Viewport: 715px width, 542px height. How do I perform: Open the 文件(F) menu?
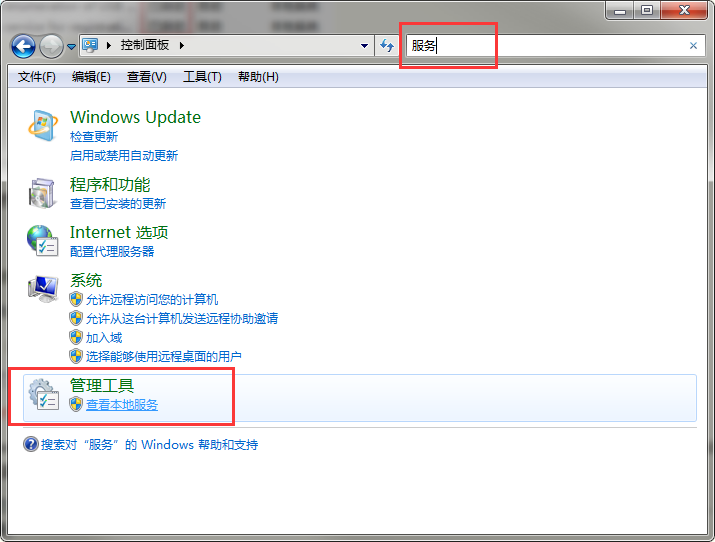pos(36,77)
